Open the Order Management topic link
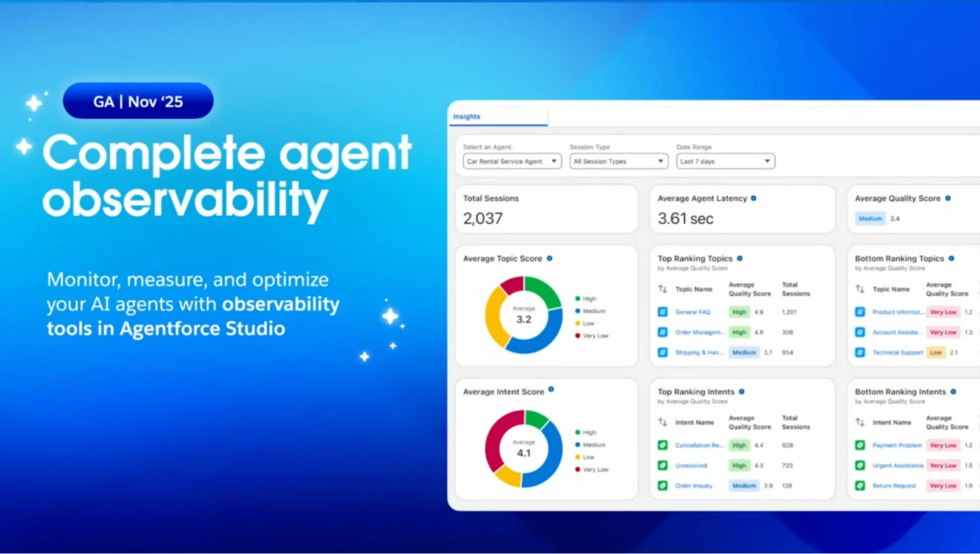The image size is (980, 554). pos(699,333)
